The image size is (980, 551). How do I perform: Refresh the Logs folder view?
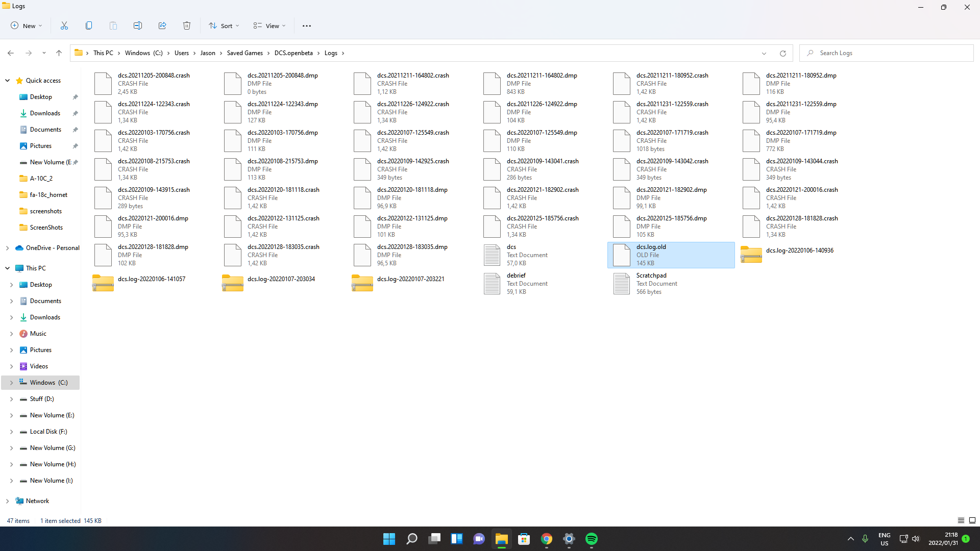[x=783, y=53]
